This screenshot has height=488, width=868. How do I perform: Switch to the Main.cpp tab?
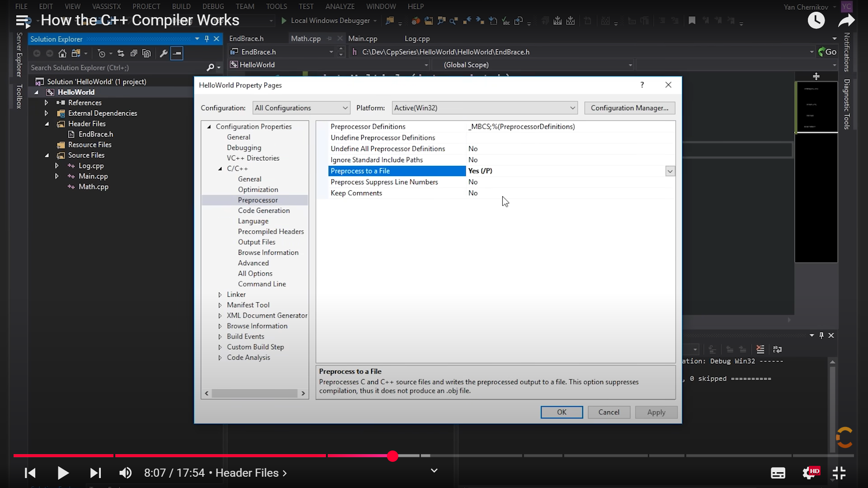tap(363, 38)
